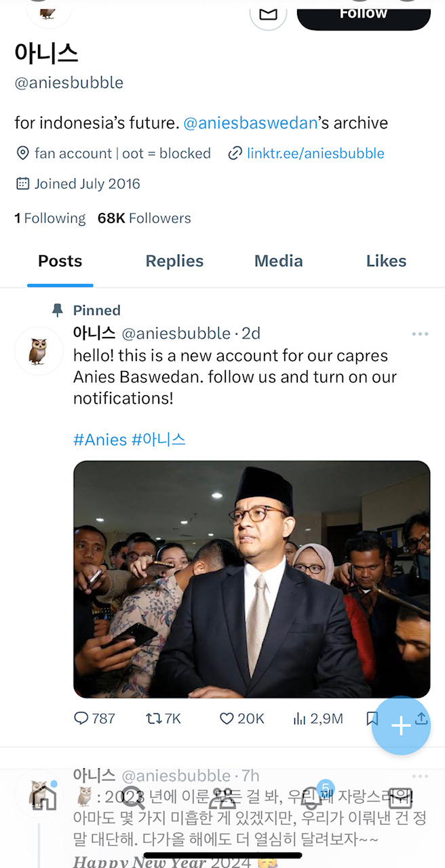
Task: Tap the envelope message icon near Follow
Action: [x=268, y=14]
